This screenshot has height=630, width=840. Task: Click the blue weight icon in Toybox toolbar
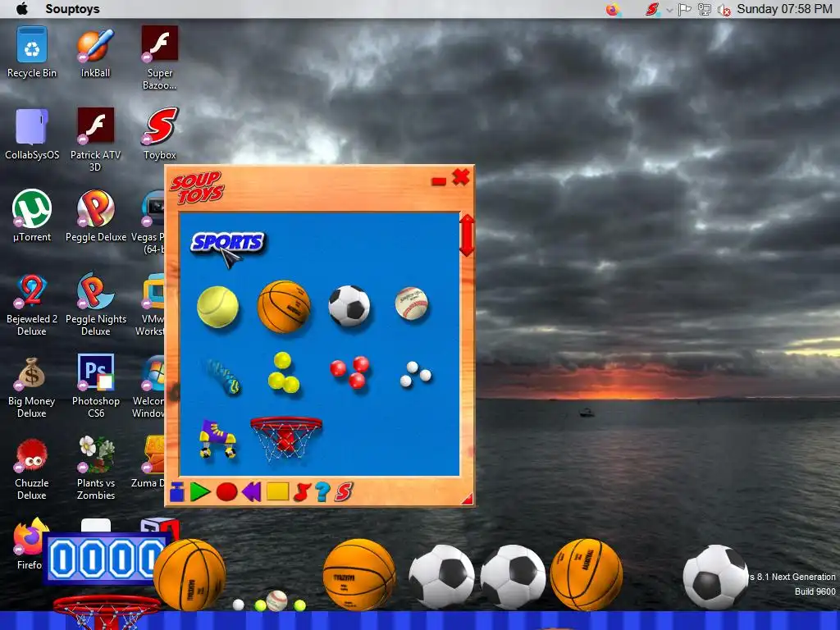point(177,492)
